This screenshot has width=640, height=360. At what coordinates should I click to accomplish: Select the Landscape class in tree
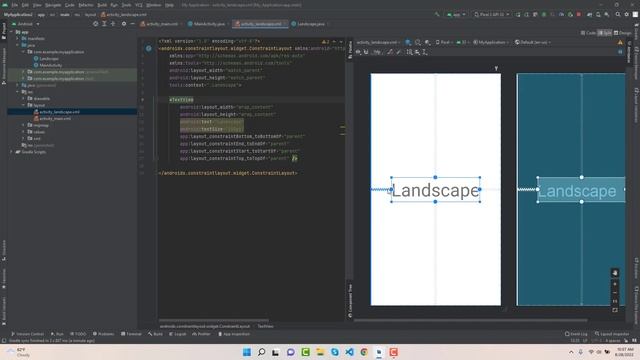[x=46, y=58]
